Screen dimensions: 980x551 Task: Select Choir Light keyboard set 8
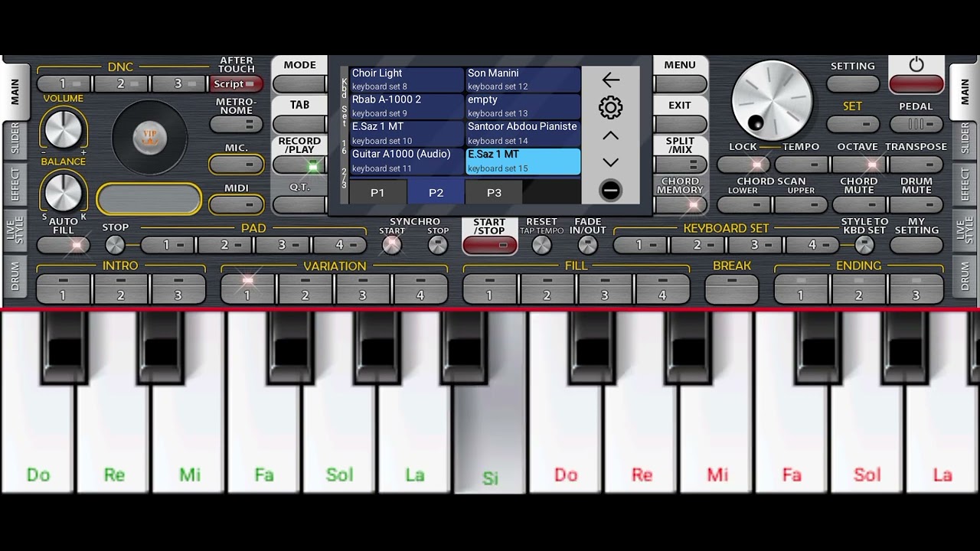pyautogui.click(x=407, y=80)
